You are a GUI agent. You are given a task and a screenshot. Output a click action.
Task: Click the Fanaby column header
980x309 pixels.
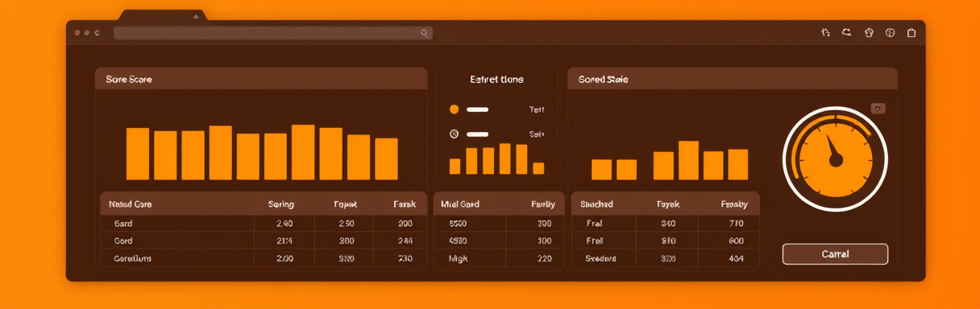coord(734,204)
